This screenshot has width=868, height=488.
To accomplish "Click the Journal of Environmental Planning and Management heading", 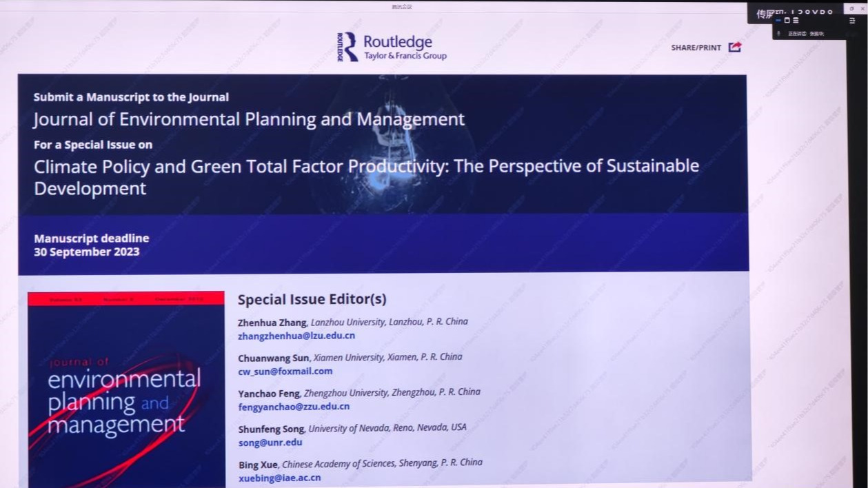I will tap(249, 119).
